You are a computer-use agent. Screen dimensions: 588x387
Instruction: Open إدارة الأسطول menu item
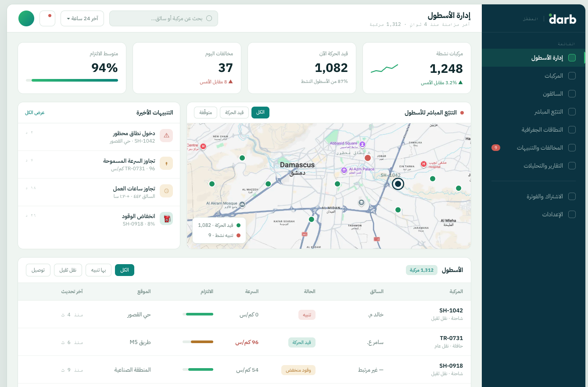tap(534, 57)
